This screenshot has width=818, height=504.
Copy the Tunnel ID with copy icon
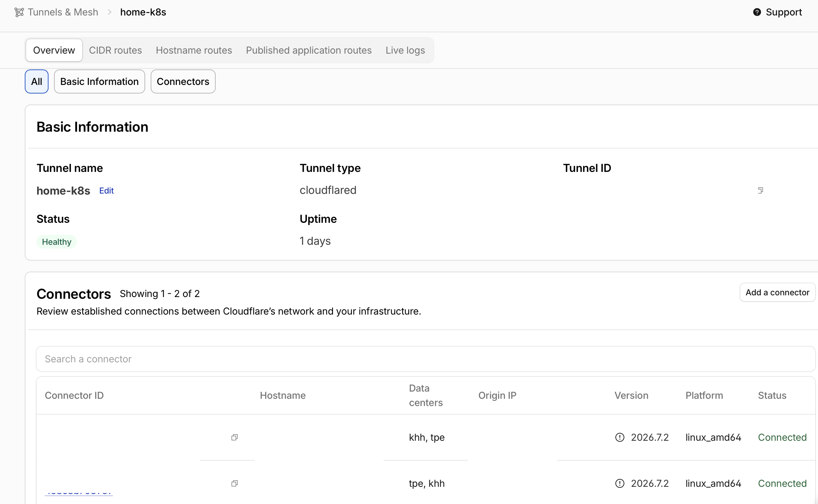(760, 190)
